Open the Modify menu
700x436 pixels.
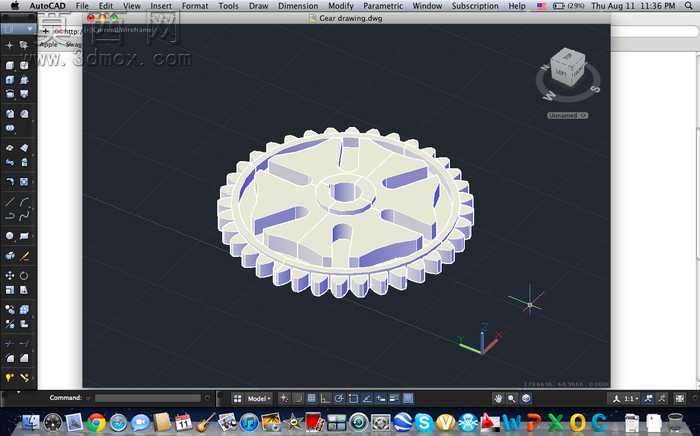pos(341,6)
